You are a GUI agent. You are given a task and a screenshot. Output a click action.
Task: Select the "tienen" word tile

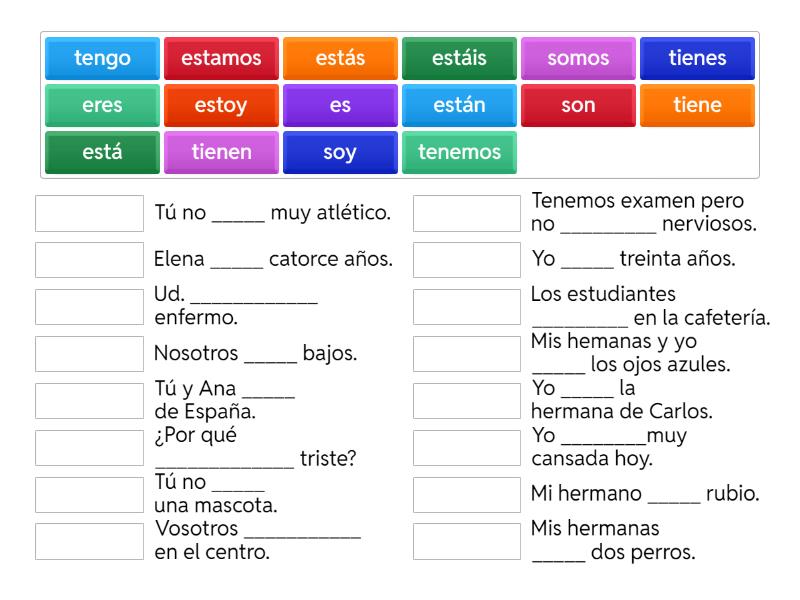220,151
